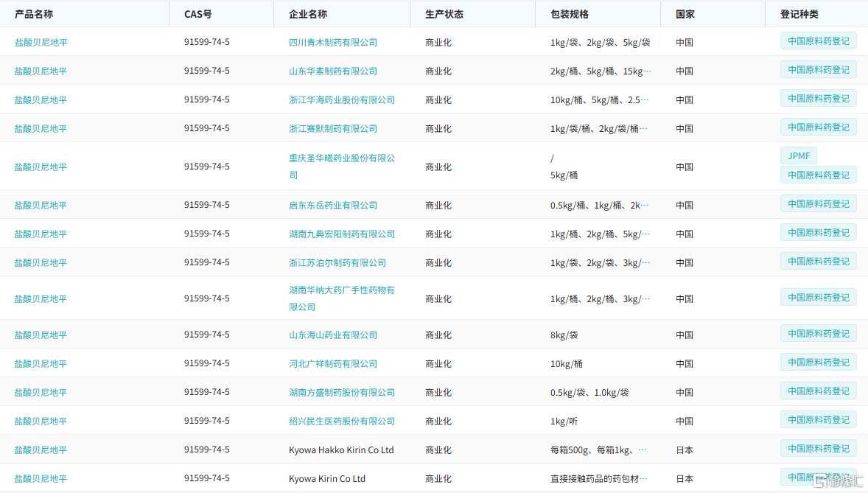This screenshot has width=868, height=493.
Task: Open company link 重庆圣华曦药业股份有限公司
Action: click(x=342, y=167)
